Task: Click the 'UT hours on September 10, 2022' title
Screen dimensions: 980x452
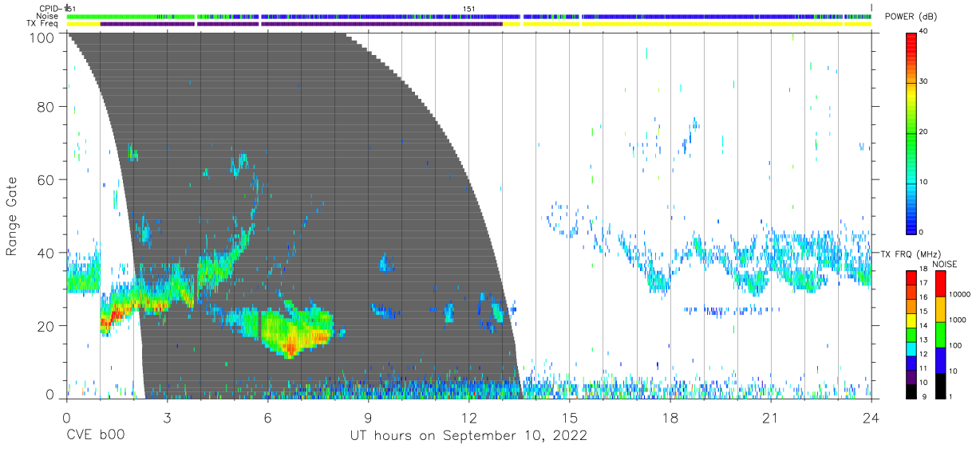Action: click(x=468, y=436)
